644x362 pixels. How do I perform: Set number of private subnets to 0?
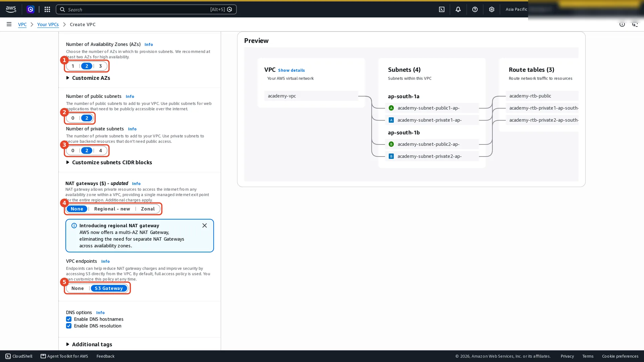point(73,150)
